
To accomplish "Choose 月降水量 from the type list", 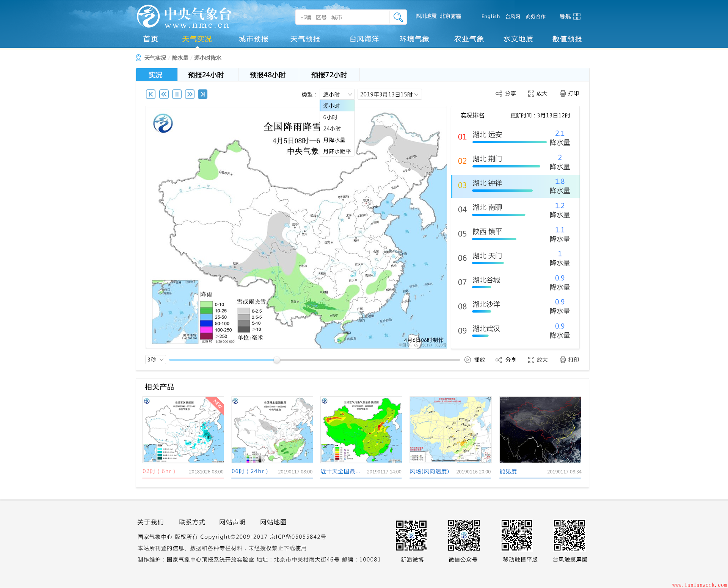I will tap(334, 140).
